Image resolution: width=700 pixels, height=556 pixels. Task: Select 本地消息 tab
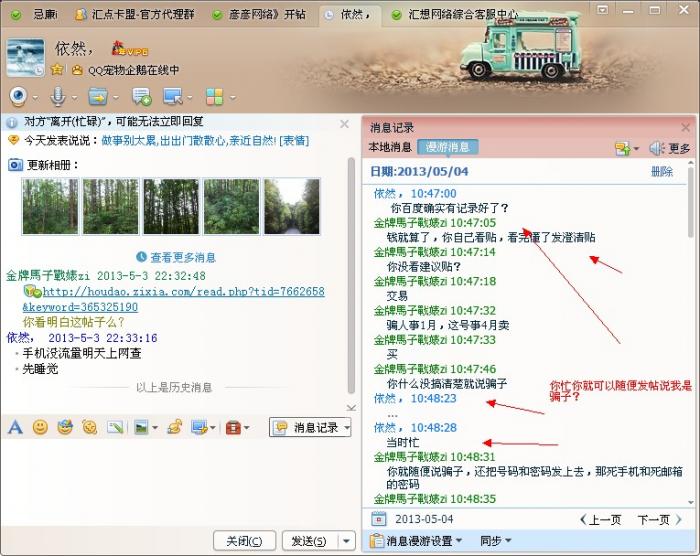[x=390, y=147]
